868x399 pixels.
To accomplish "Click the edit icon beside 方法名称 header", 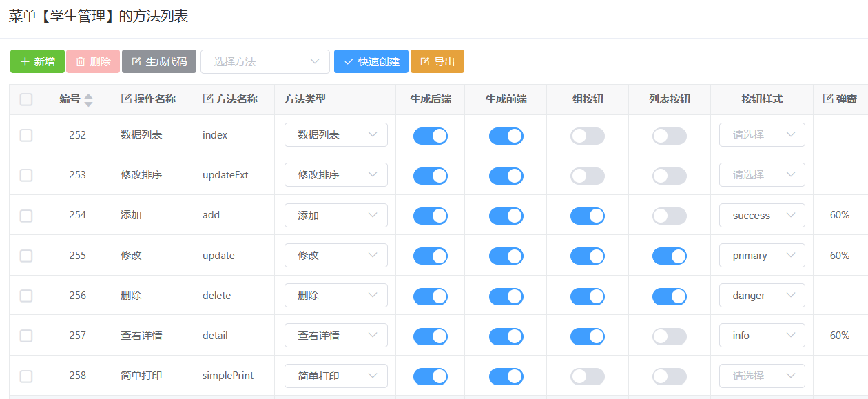I will coord(208,99).
